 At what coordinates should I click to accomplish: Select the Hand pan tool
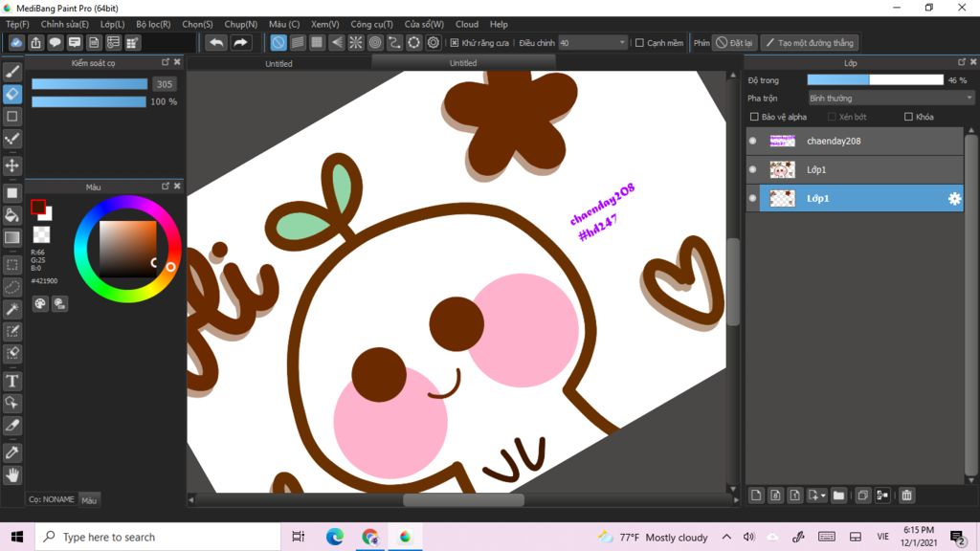[x=11, y=475]
